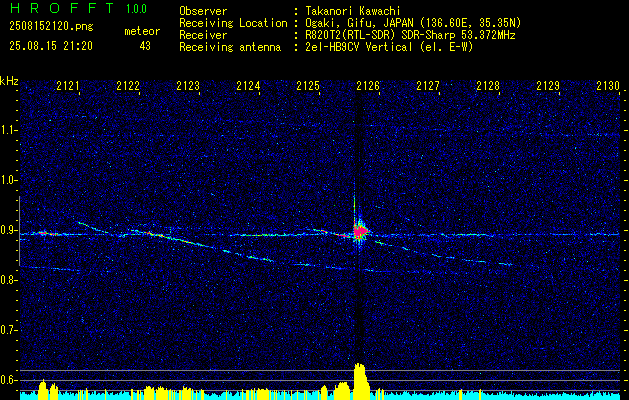Click the 1.0 kHz axis label
629x400 pixels.
(x=7, y=180)
